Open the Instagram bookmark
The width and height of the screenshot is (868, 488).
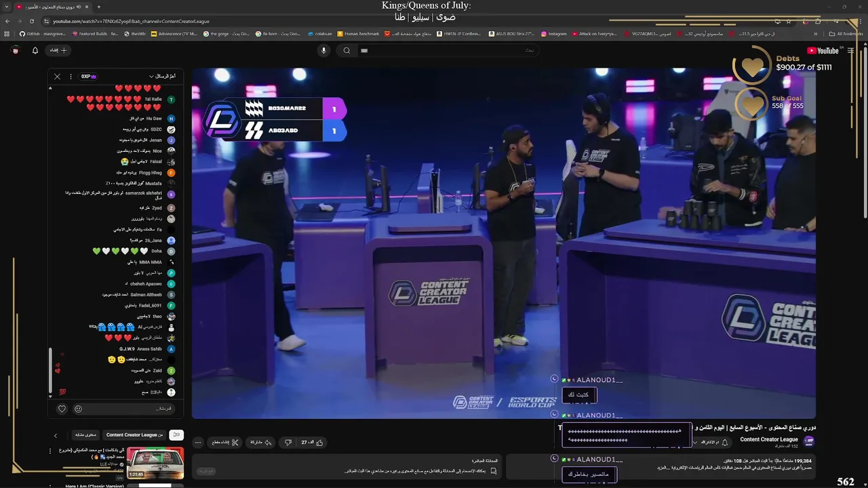(553, 33)
